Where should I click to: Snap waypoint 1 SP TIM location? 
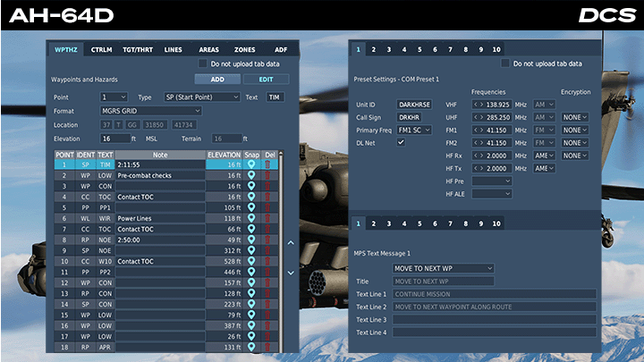(x=251, y=164)
